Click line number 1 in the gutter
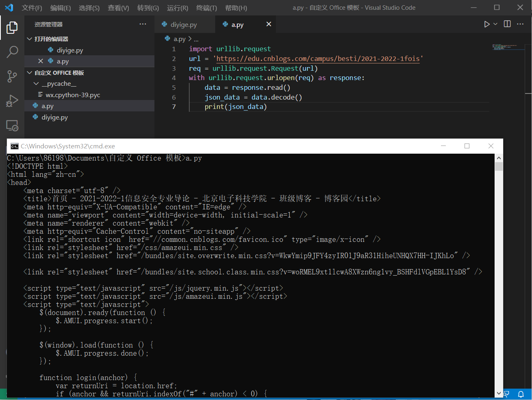532x400 pixels. point(174,49)
